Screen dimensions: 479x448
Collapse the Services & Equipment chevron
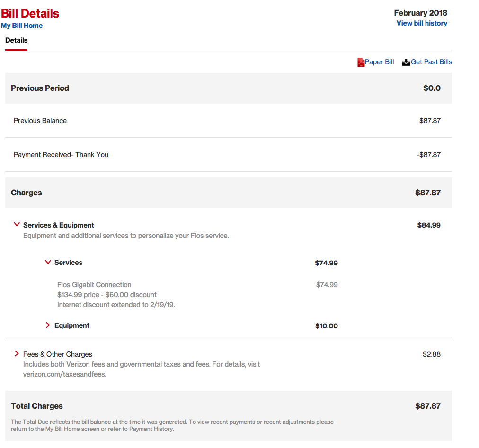click(17, 225)
